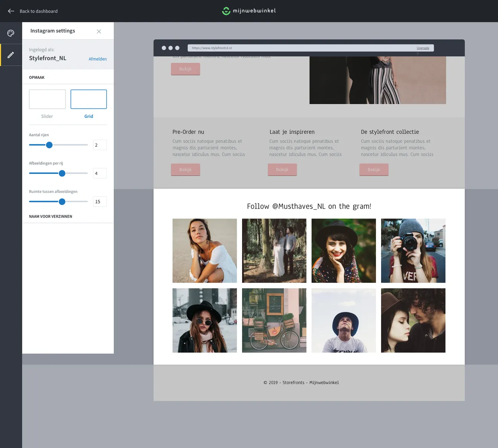This screenshot has height=448, width=498.
Task: Adjust the Ruimte tussen afbeeldingen slider
Action: point(62,202)
